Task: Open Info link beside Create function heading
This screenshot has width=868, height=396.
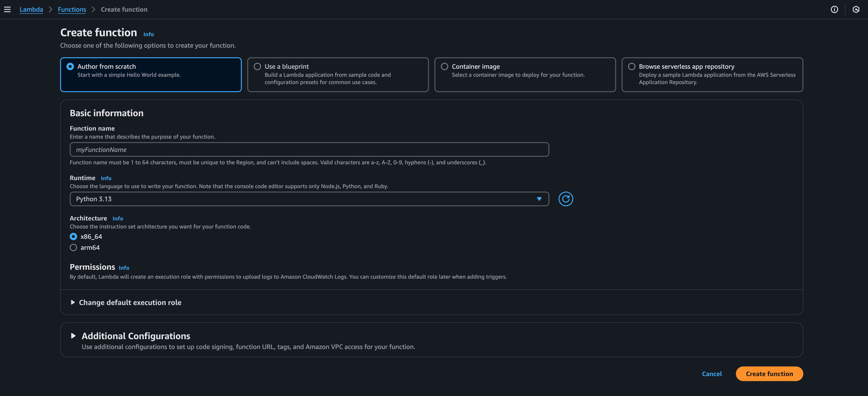Action: pos(149,34)
